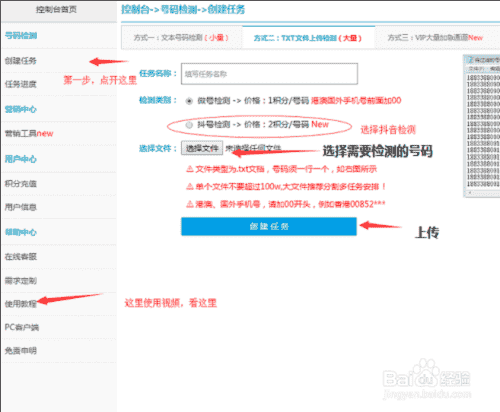This screenshot has height=412, width=500.
Task: Click the sample TXT file thumbnail image
Action: pos(482,126)
